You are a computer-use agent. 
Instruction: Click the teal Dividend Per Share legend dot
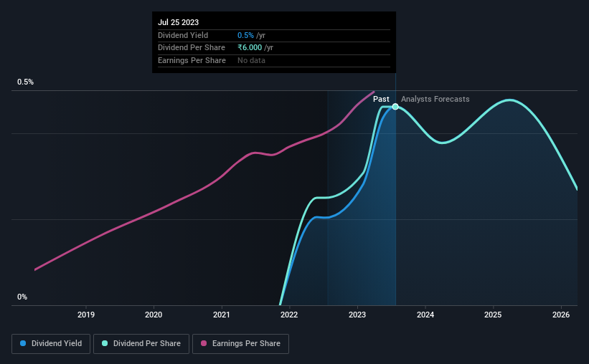click(x=105, y=343)
